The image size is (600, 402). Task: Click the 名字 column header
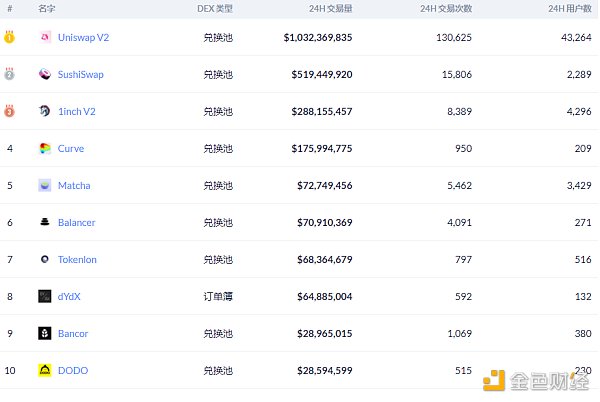pos(47,8)
